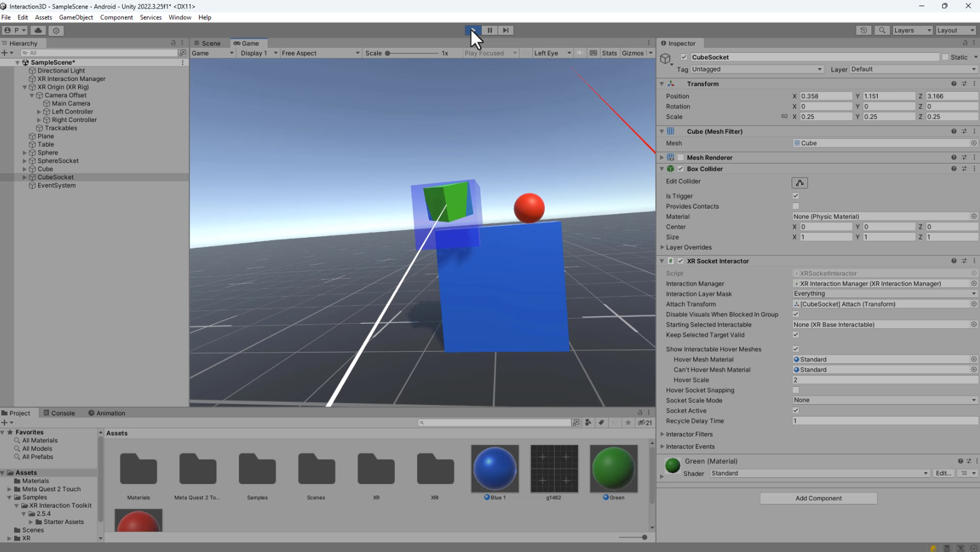Open the search tool in the top toolbar
Screen dimensions: 980x552
pos(882,30)
